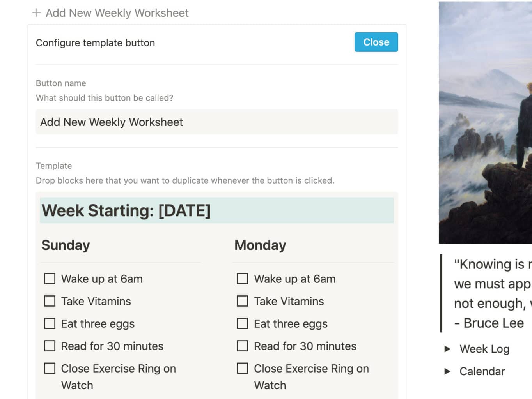
Task: Mark Monday's Read for 30 minutes checkbox
Action: click(x=243, y=346)
